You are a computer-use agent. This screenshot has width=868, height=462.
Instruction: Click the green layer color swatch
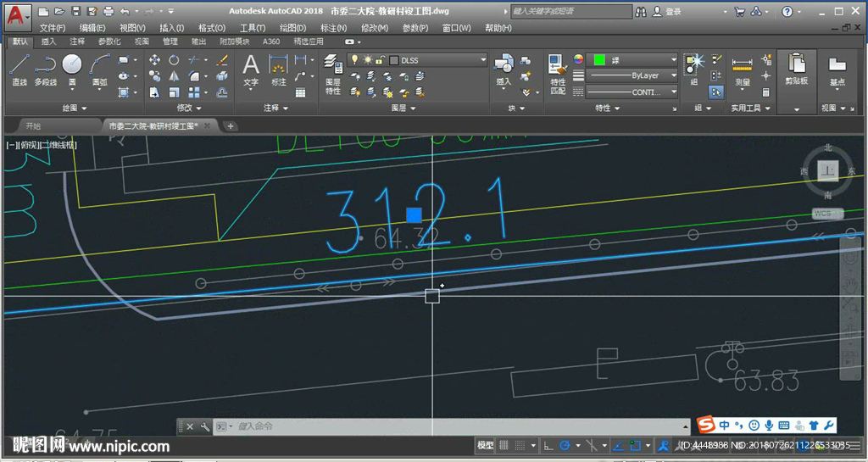pos(599,59)
